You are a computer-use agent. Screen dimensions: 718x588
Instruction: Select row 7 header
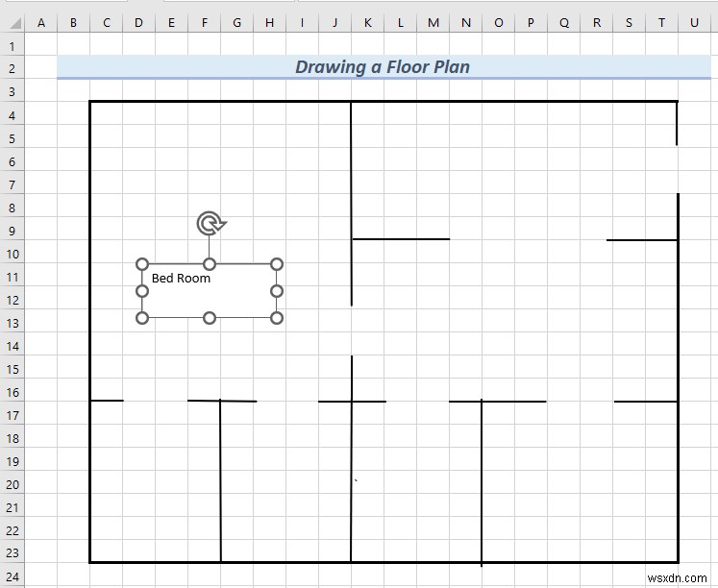(x=12, y=184)
